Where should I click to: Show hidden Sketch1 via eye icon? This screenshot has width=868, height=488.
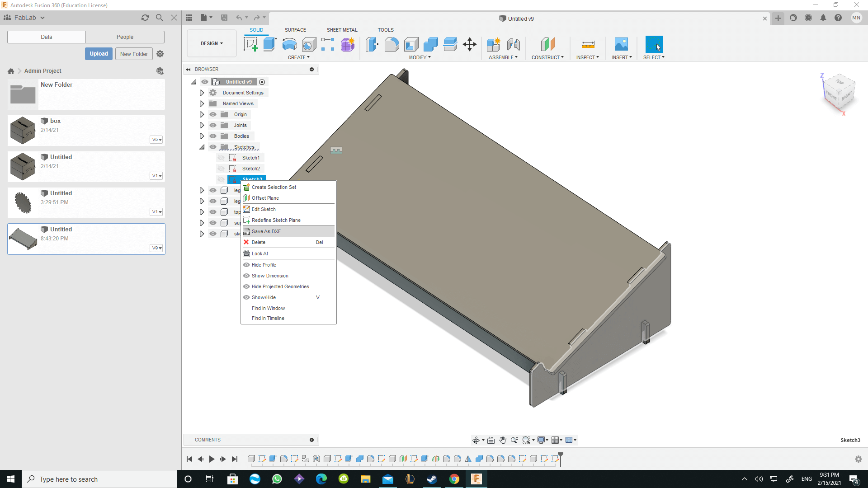click(x=221, y=158)
